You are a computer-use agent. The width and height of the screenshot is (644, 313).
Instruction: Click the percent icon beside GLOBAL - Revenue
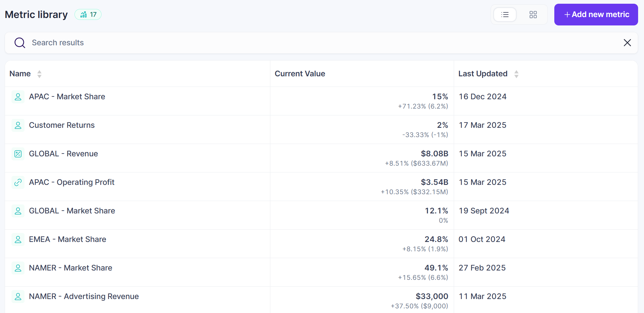[18, 154]
